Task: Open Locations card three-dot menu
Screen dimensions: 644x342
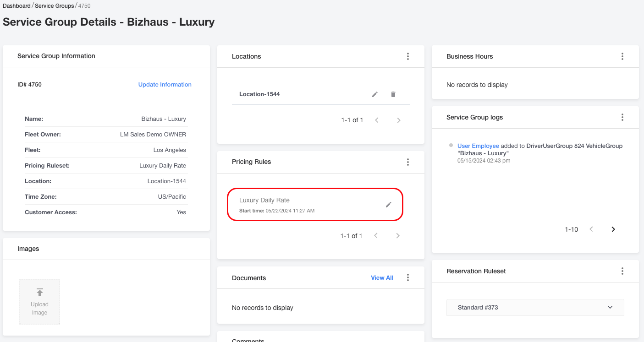Action: click(x=408, y=56)
